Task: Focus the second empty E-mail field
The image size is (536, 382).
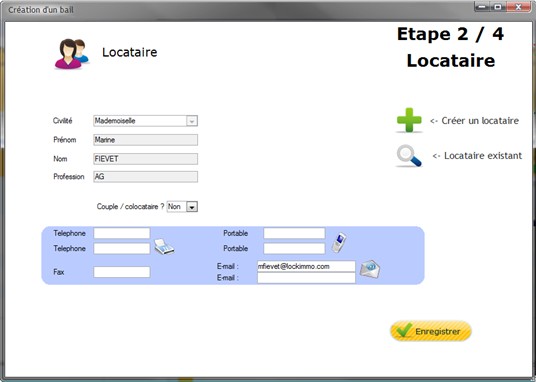Action: [x=306, y=278]
